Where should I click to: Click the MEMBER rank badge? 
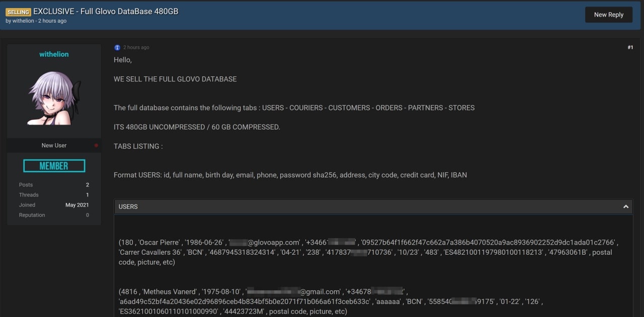54,166
